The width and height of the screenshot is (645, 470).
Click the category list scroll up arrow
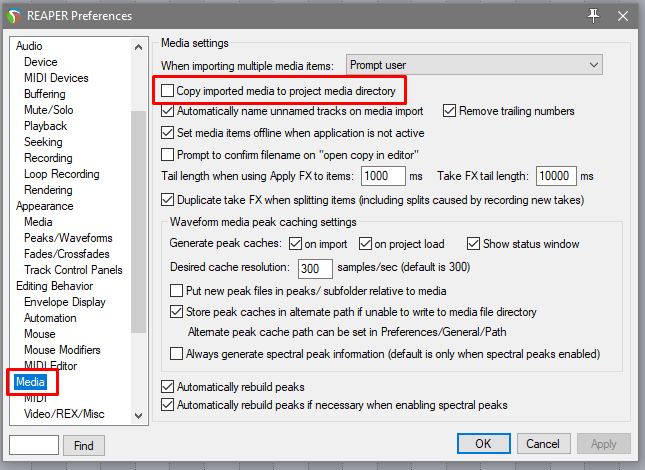coord(139,47)
